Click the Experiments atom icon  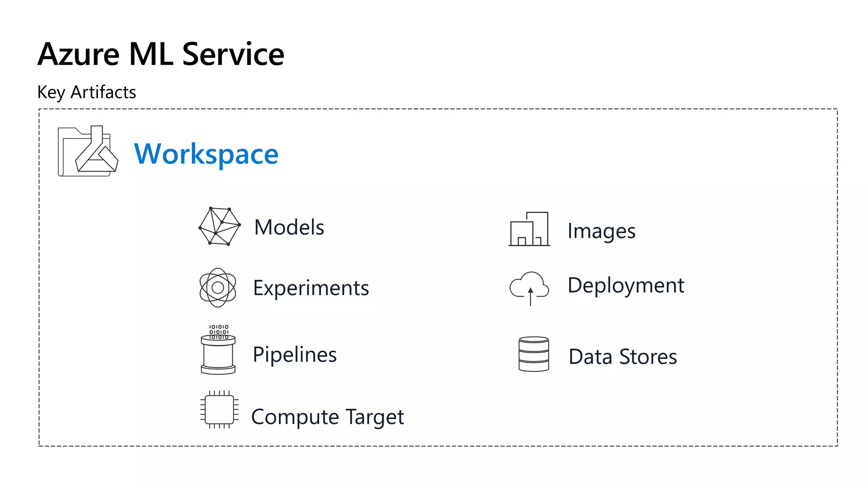click(x=218, y=288)
